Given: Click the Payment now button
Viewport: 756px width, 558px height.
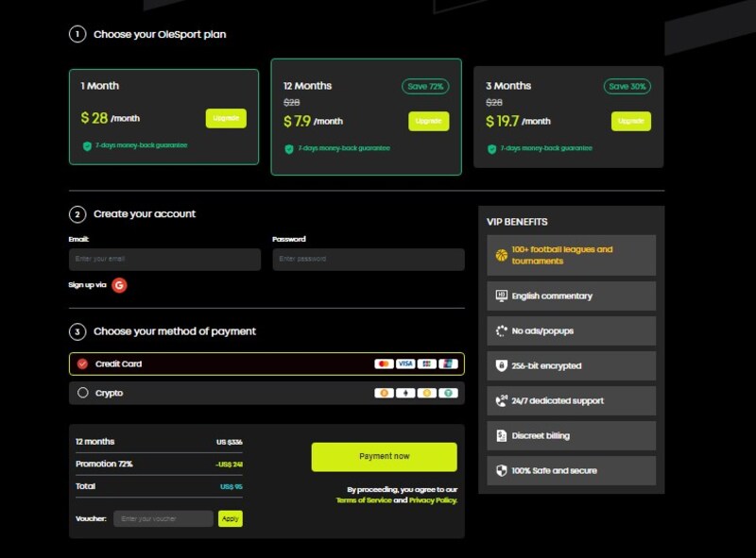Looking at the screenshot, I should 384,456.
